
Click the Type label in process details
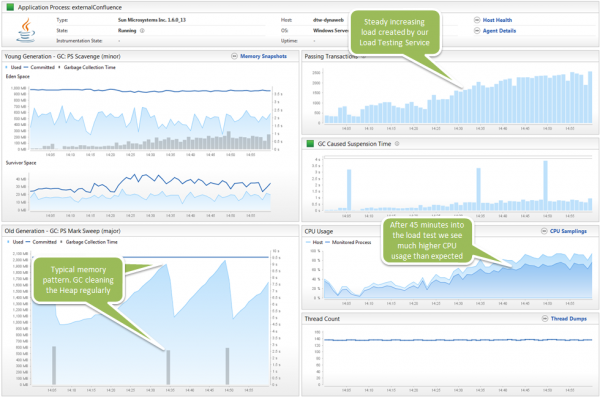[62, 20]
